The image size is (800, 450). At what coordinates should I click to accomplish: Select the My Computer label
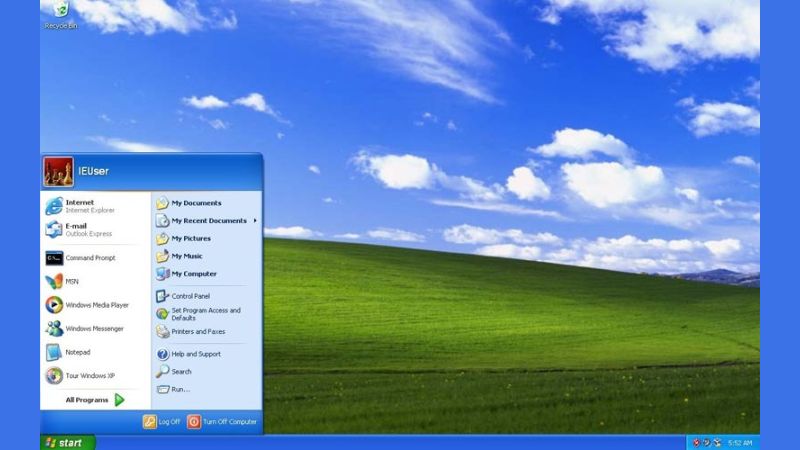point(194,274)
